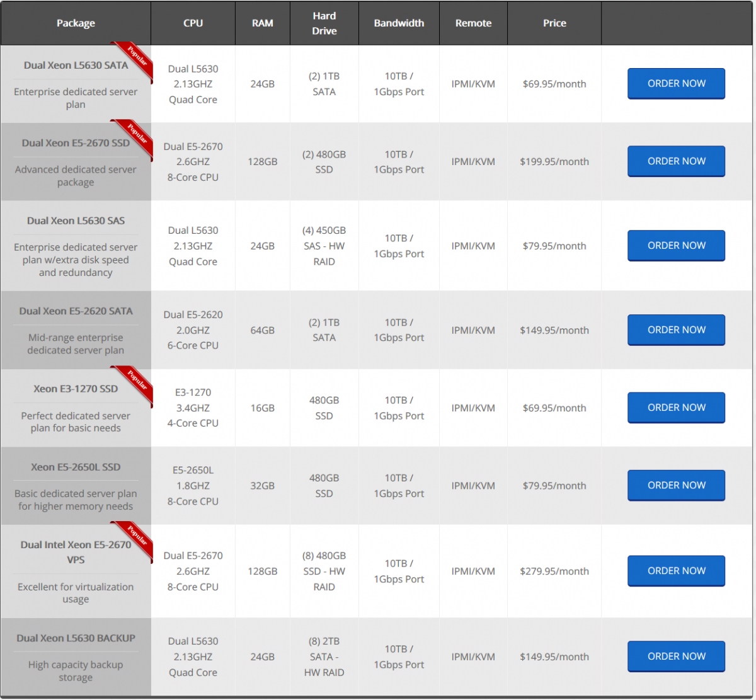Image resolution: width=756 pixels, height=700 pixels.
Task: Select the Hard Drive column header
Action: click(x=324, y=23)
